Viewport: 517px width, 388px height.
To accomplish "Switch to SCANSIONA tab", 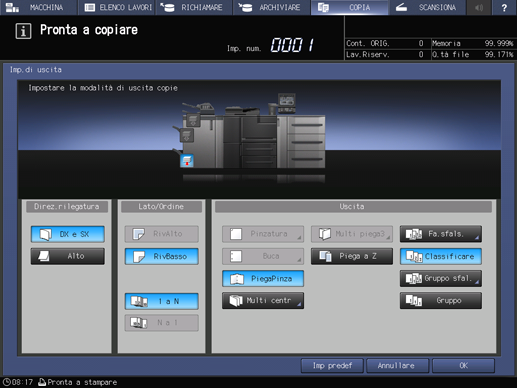I will (427, 7).
